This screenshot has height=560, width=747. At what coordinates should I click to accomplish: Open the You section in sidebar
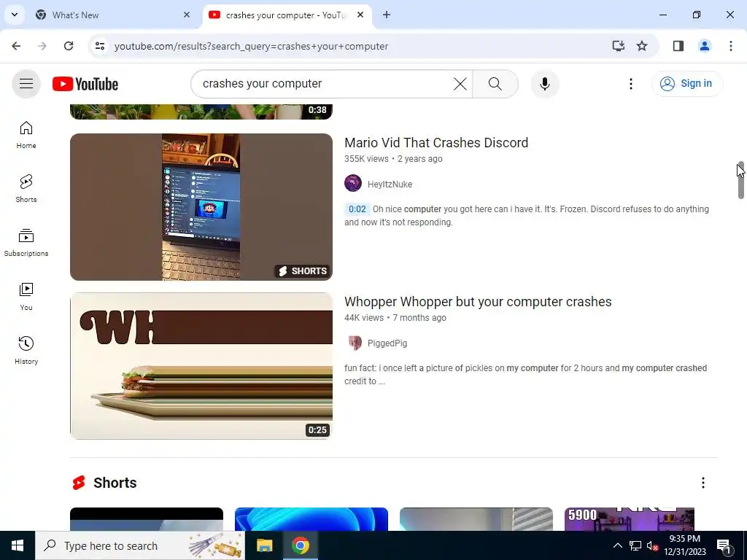(x=26, y=296)
